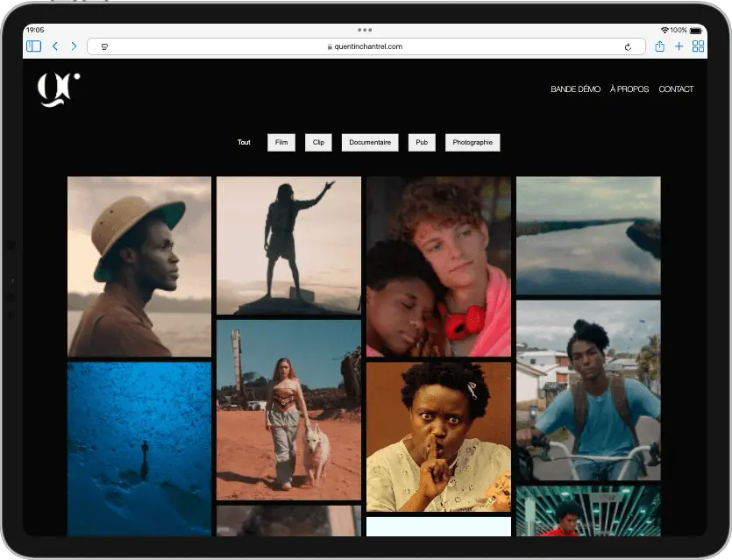Show the tab overview grid
Image resolution: width=732 pixels, height=560 pixels.
(x=698, y=46)
